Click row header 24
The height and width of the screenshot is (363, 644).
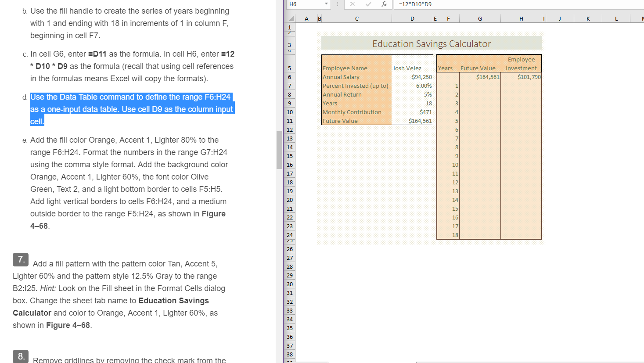[x=289, y=235]
